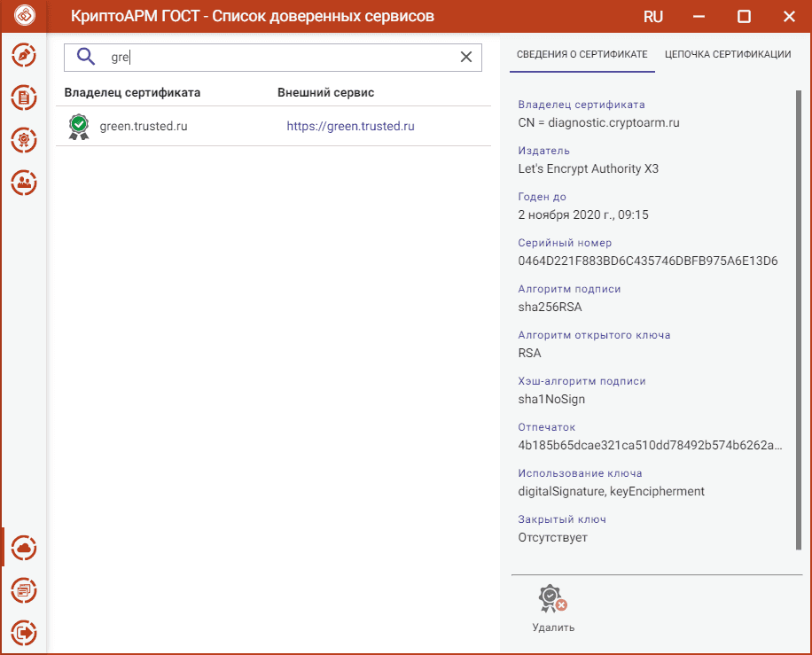Select the Сведения о сертификате tab

[582, 54]
